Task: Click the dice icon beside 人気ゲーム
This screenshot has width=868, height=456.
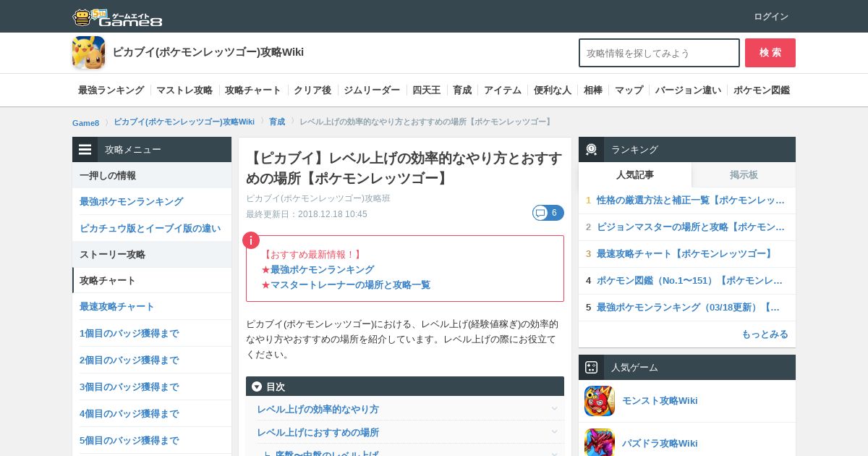Action: (x=591, y=368)
